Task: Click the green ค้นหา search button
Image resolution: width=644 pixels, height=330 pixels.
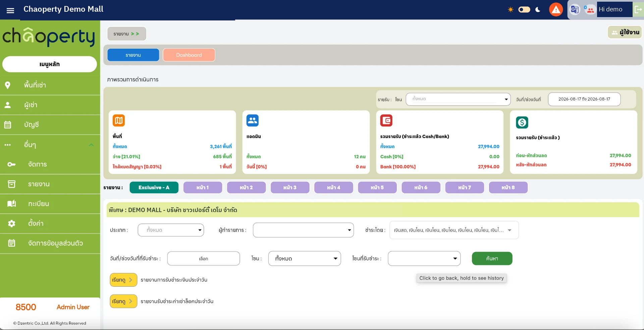Action: (492, 259)
